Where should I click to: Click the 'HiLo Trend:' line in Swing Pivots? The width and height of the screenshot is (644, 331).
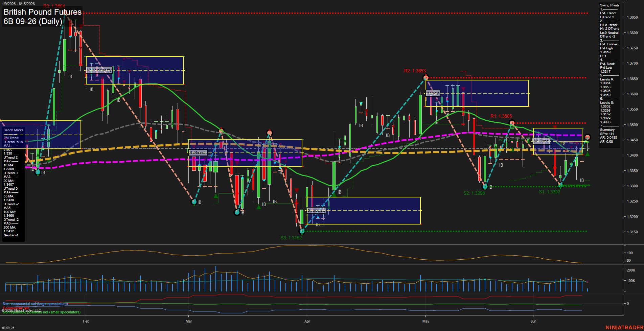[x=609, y=25]
